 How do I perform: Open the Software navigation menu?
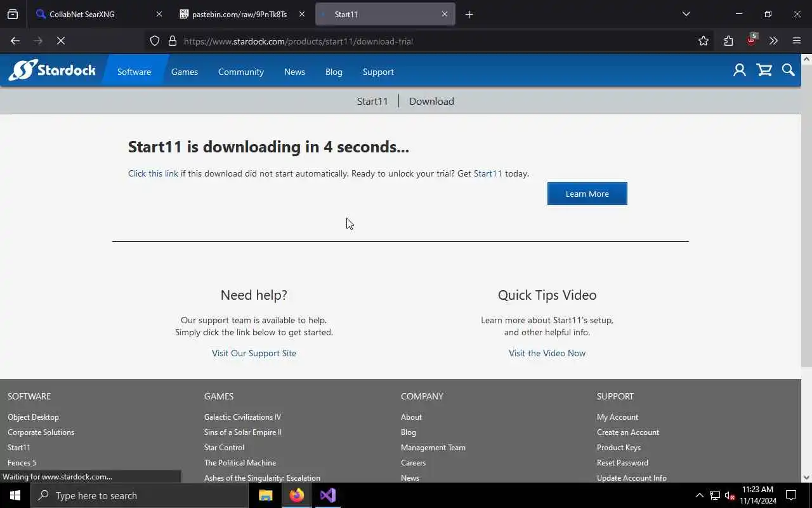pos(134,72)
